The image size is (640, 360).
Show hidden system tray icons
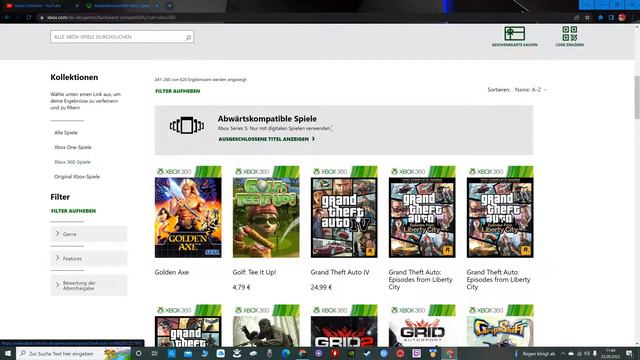pos(562,353)
